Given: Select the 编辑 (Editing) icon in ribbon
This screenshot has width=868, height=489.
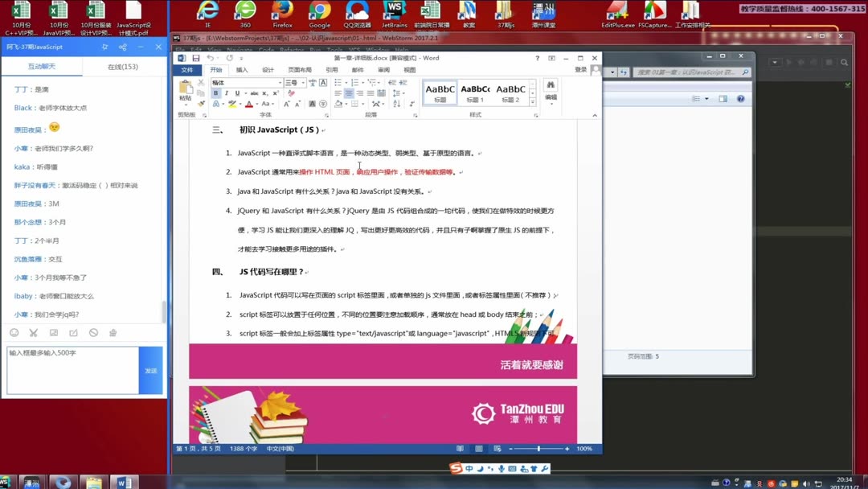Looking at the screenshot, I should click(550, 88).
